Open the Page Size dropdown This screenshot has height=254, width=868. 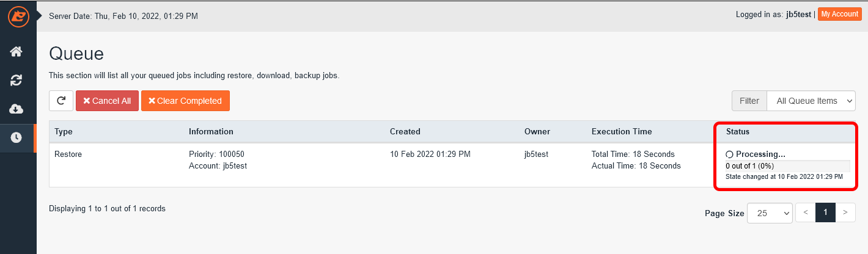[770, 213]
